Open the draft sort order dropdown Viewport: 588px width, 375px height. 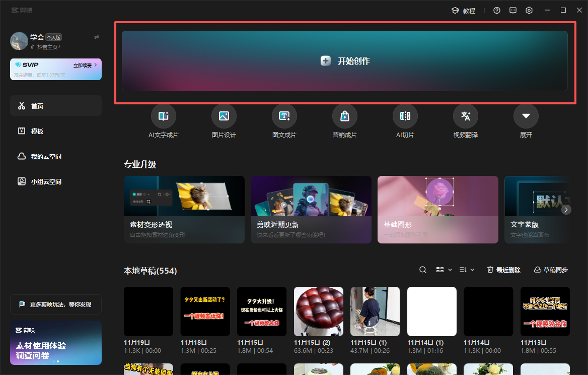point(467,270)
